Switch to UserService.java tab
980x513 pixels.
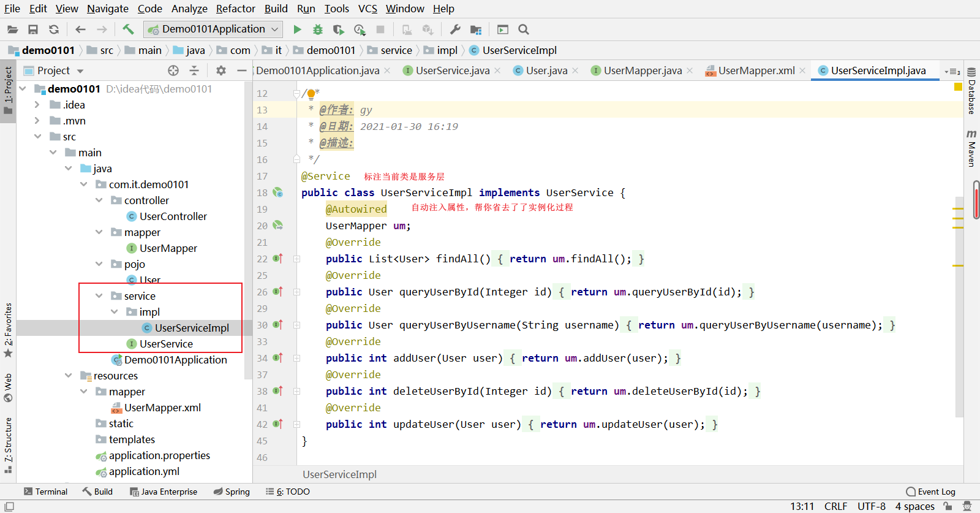click(453, 70)
